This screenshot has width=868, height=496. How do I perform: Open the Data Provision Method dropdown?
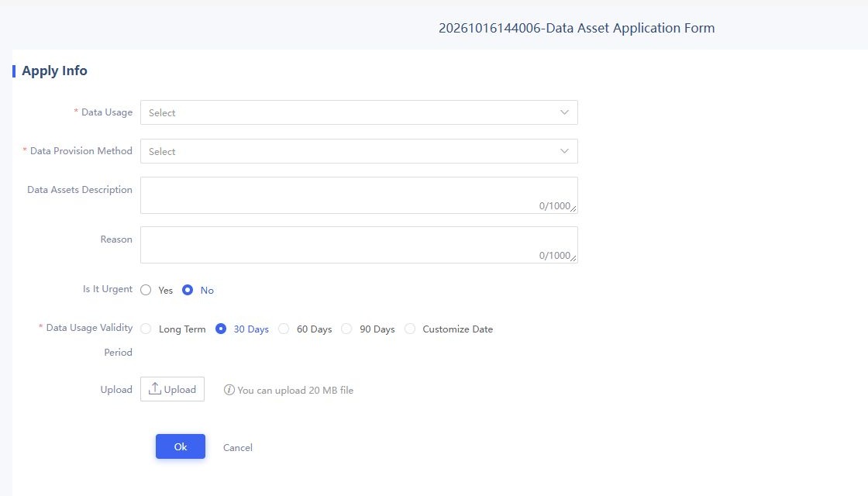(x=359, y=151)
